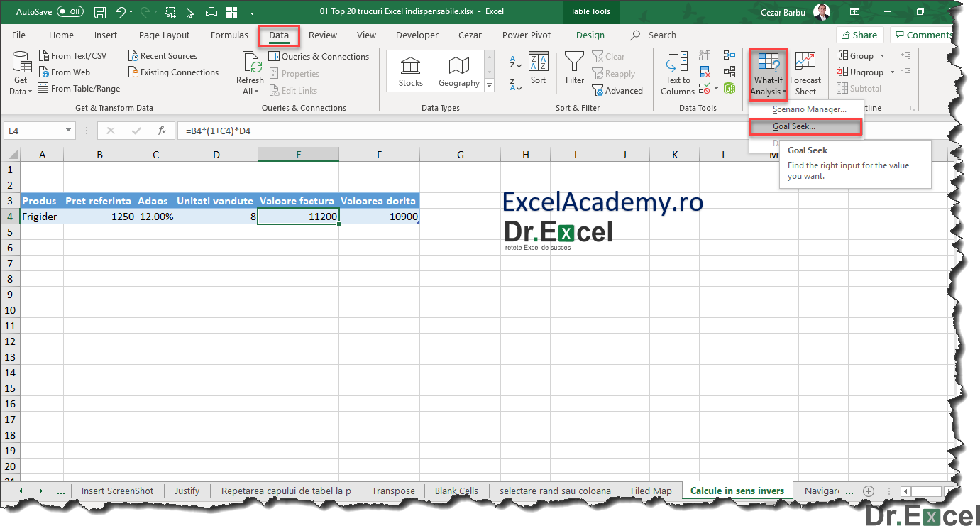This screenshot has width=980, height=526.
Task: Click the Forecast Sheet icon
Action: (805, 71)
